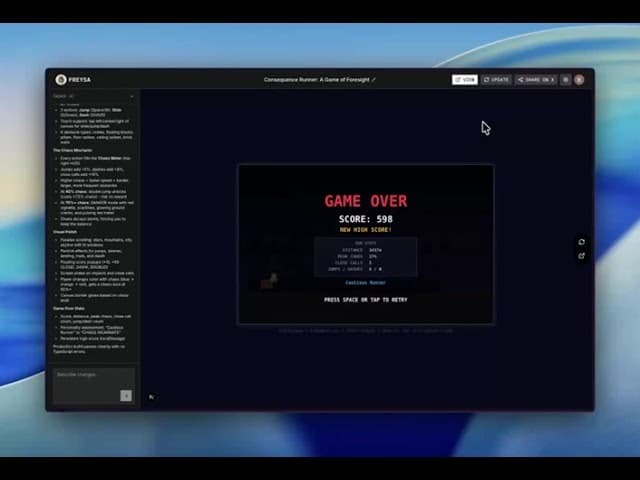Click the Freysa logo icon
The height and width of the screenshot is (480, 640).
click(x=61, y=80)
